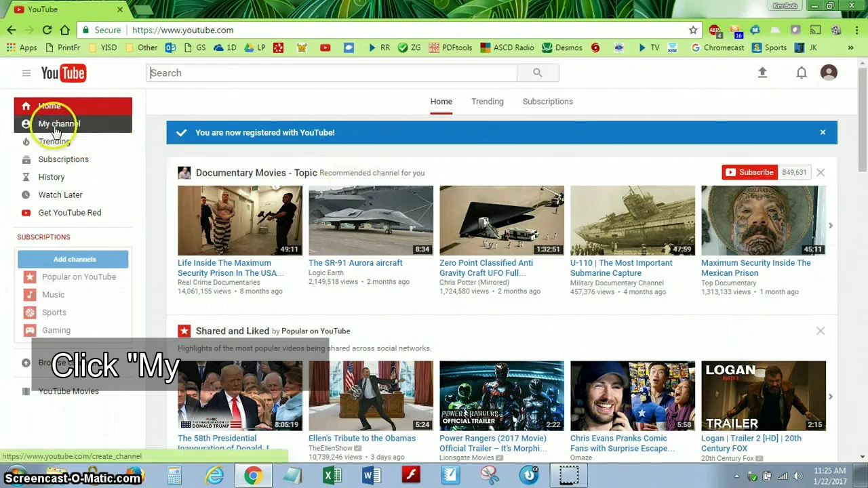Open Excel from the taskbar
The width and height of the screenshot is (868, 488).
pyautogui.click(x=332, y=476)
